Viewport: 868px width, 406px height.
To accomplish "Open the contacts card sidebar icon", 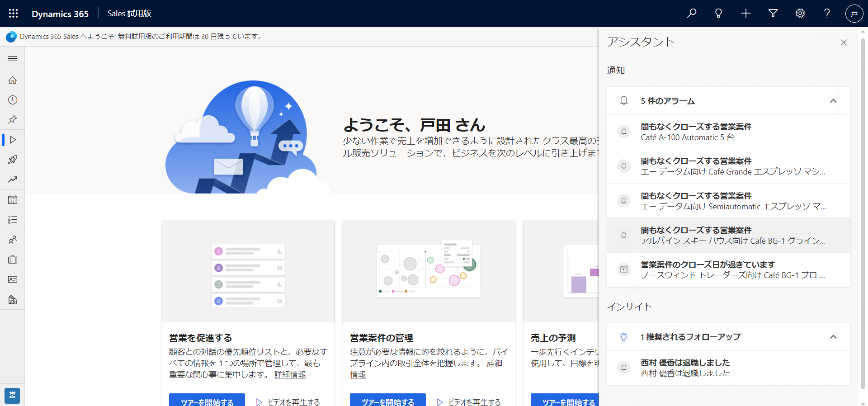I will coord(13,279).
